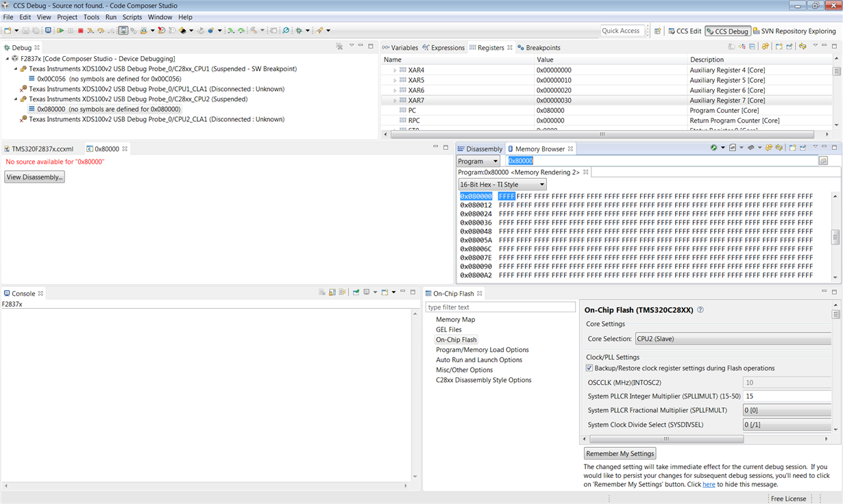Click the red Terminate debug icon

pos(81,31)
